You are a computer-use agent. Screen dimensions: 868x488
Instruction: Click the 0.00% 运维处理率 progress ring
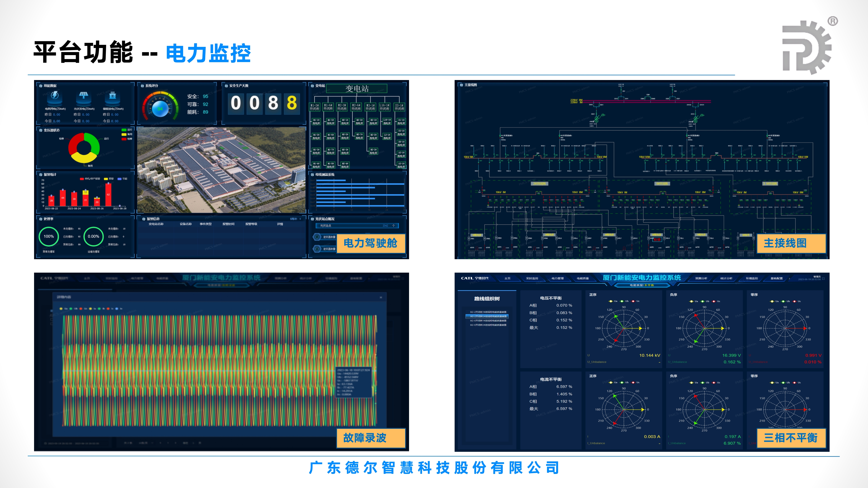click(x=93, y=236)
